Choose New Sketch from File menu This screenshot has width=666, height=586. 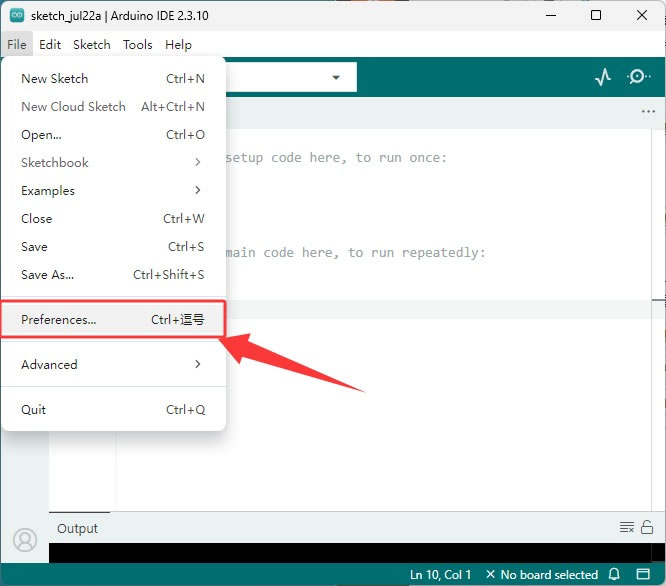coord(113,79)
